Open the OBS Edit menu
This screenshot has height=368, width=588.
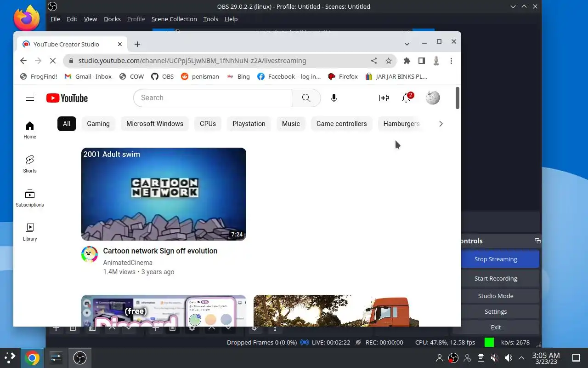(72, 19)
